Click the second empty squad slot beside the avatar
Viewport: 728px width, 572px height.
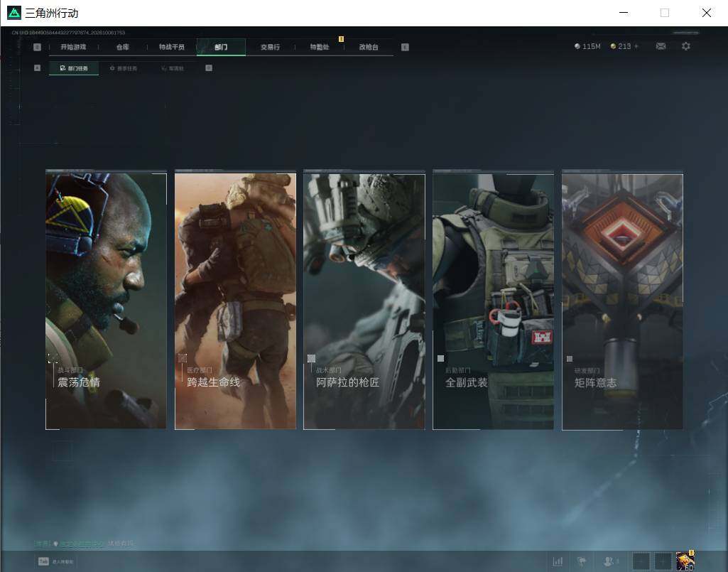click(x=663, y=561)
